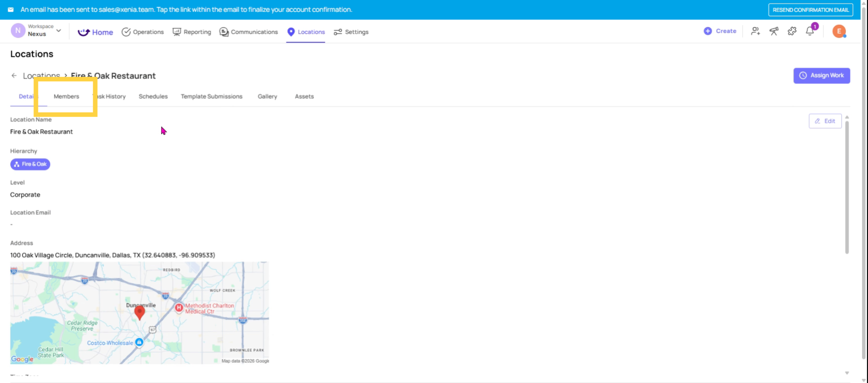This screenshot has width=868, height=383.
Task: Click the Corporate level value
Action: [25, 195]
